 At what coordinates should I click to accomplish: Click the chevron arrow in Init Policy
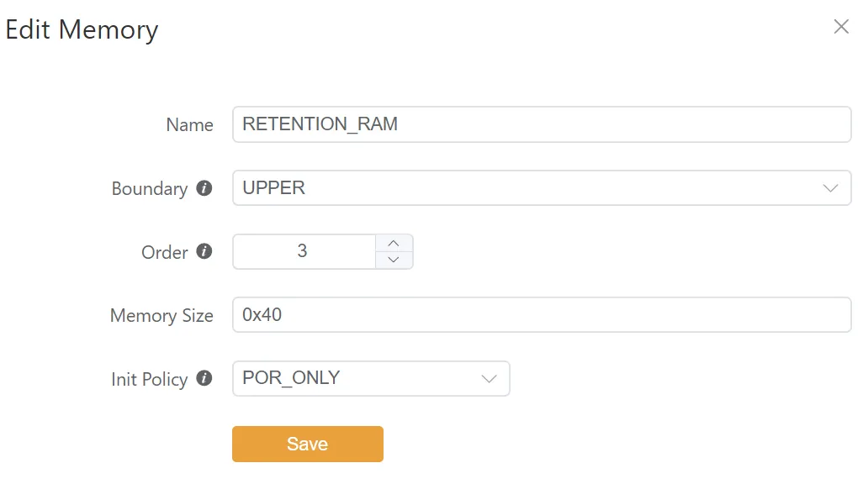point(489,379)
